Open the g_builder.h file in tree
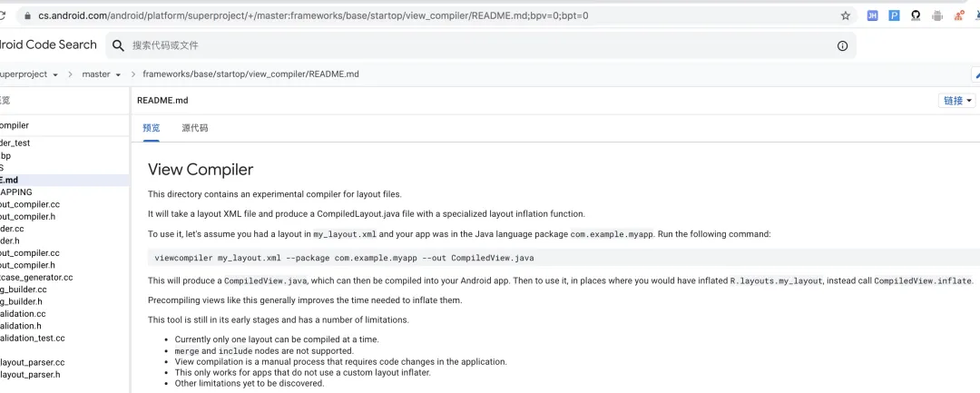 tap(21, 301)
